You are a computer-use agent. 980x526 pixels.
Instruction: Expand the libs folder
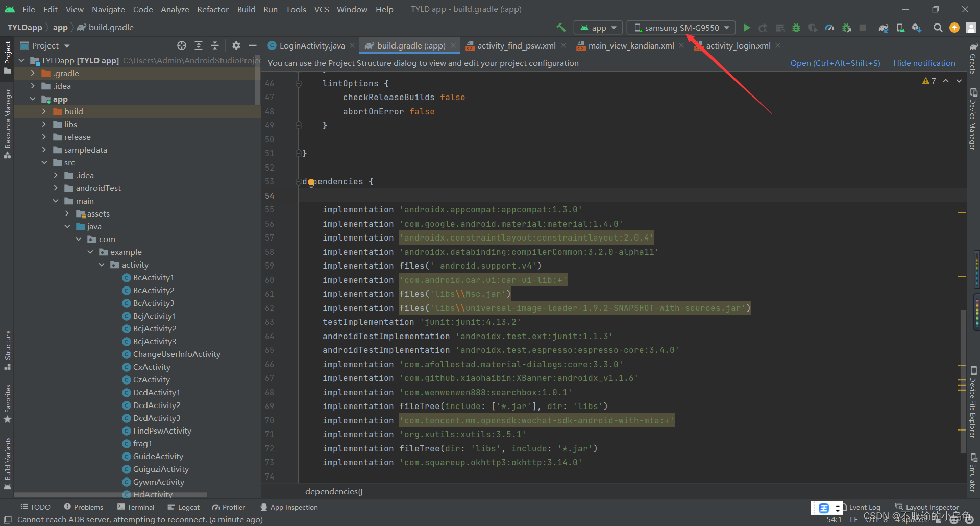click(44, 124)
